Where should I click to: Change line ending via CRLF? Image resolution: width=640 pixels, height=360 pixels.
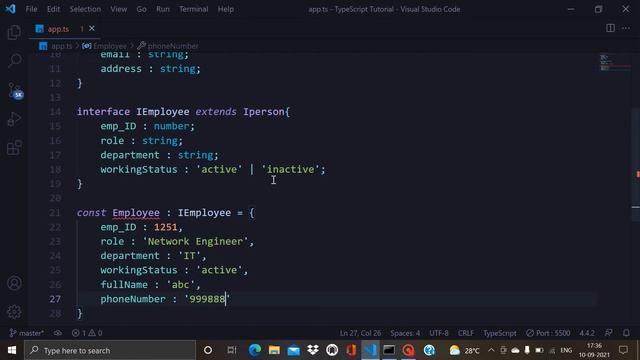pos(466,333)
